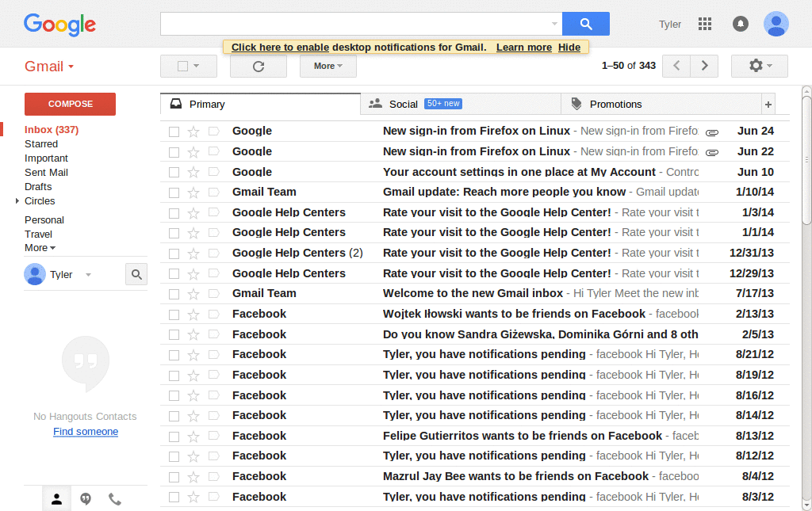Check the Jun 24 Google email checkbox
Image resolution: width=812 pixels, height=511 pixels.
pyautogui.click(x=174, y=132)
